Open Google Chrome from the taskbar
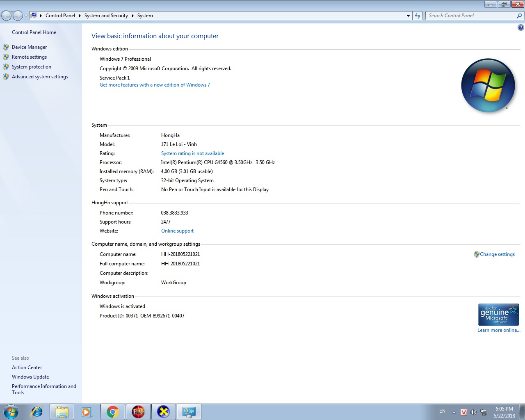This screenshot has width=525, height=420. 112,411
